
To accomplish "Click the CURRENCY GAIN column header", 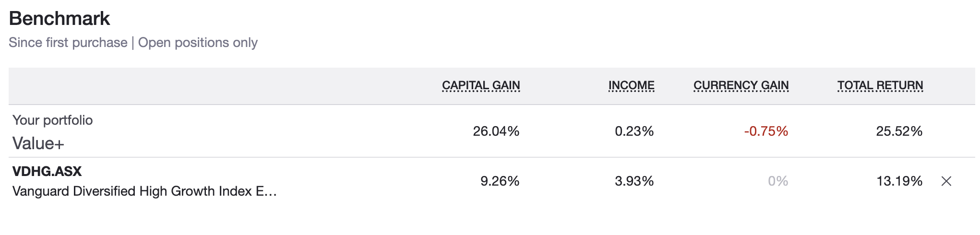I will click(741, 85).
